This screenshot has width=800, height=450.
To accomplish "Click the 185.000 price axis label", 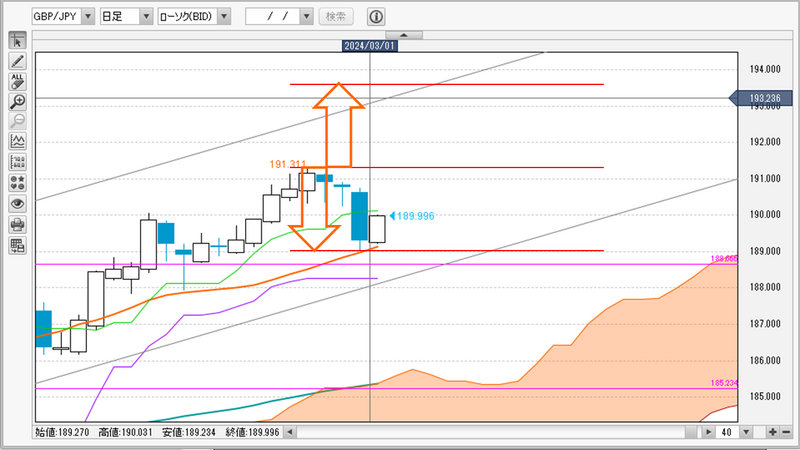I will 765,396.
